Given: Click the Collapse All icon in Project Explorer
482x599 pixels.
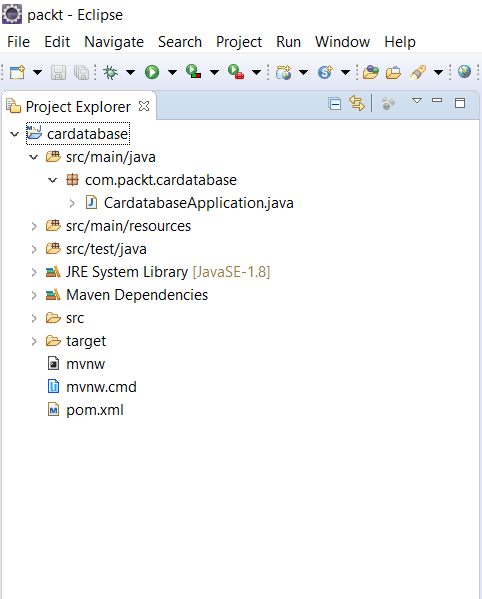Looking at the screenshot, I should [335, 104].
